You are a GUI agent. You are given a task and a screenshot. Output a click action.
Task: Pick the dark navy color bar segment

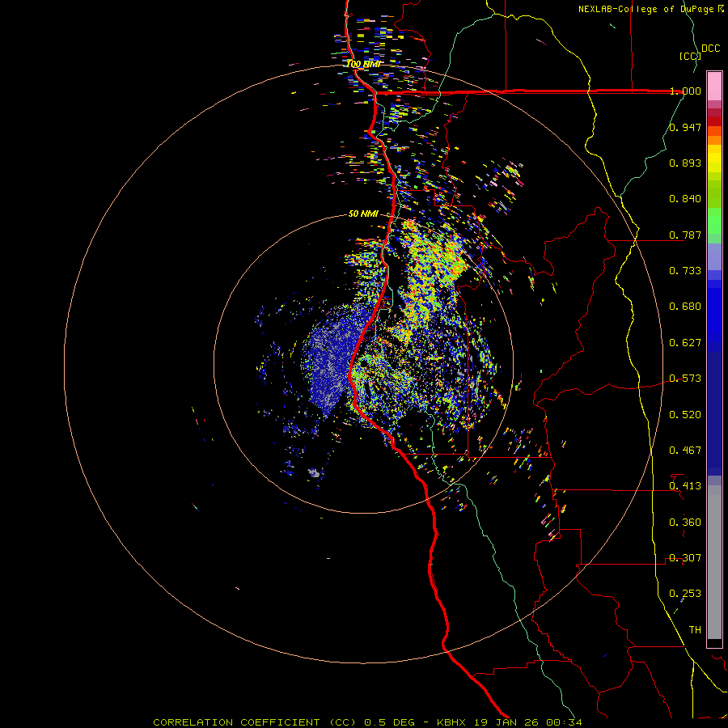pos(714,413)
